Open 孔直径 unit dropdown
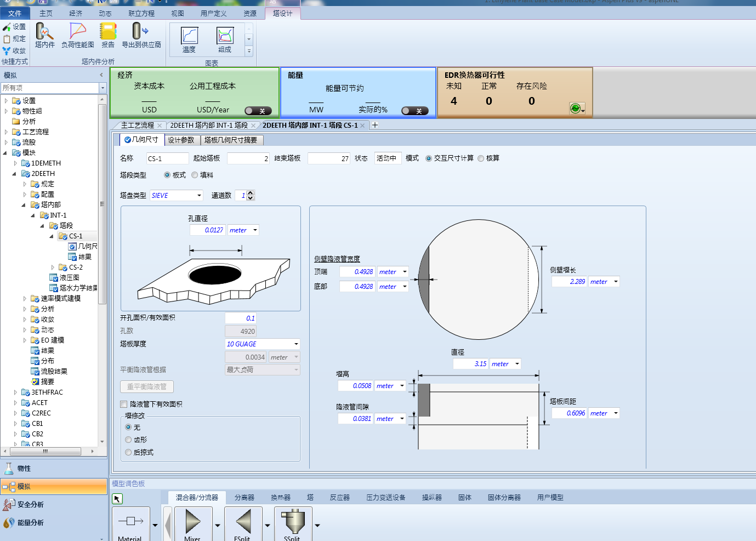This screenshot has height=541, width=756. [x=255, y=230]
